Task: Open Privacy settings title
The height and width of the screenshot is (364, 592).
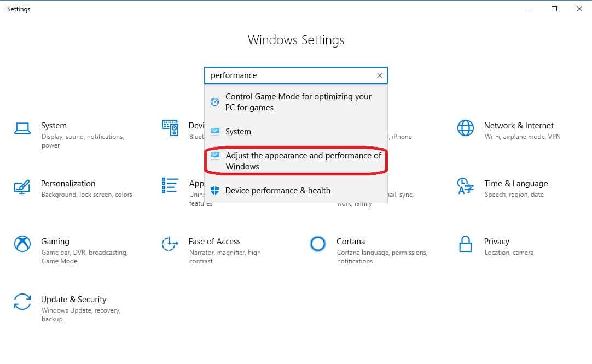Action: pos(496,242)
